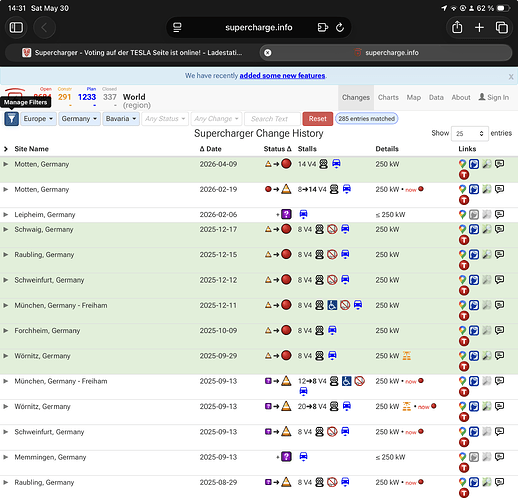Screen dimensions: 518x500
Task: Expand all rows via header chevron
Action: coord(6,149)
